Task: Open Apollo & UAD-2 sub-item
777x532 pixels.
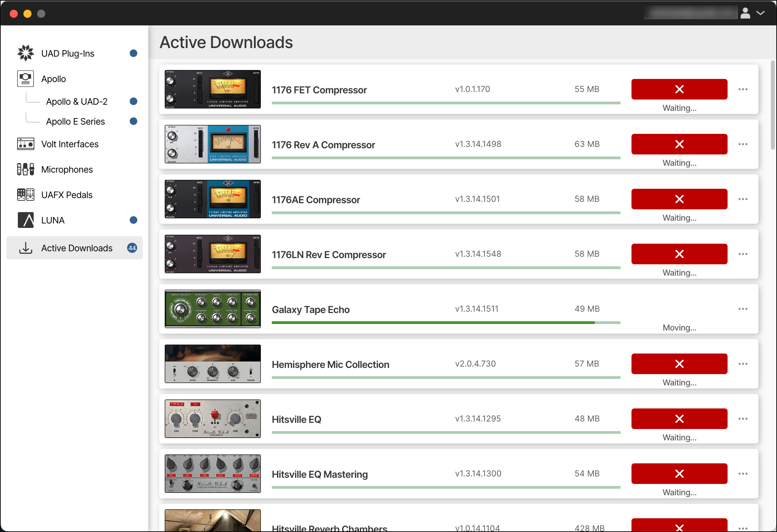Action: [77, 102]
